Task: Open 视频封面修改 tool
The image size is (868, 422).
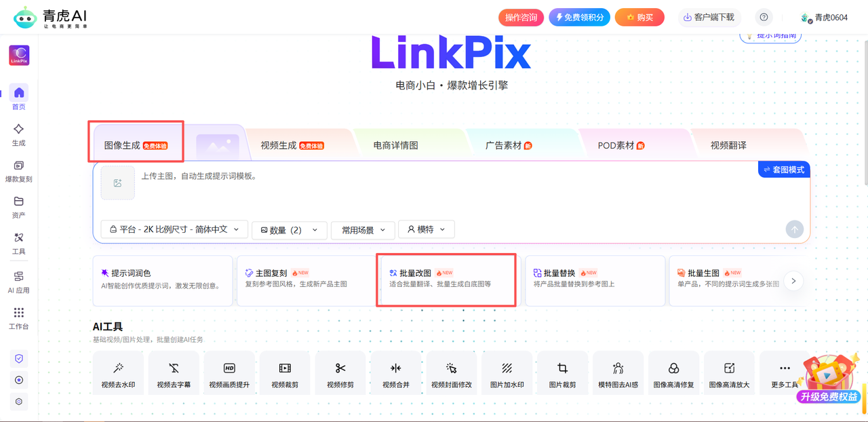Action: [452, 372]
